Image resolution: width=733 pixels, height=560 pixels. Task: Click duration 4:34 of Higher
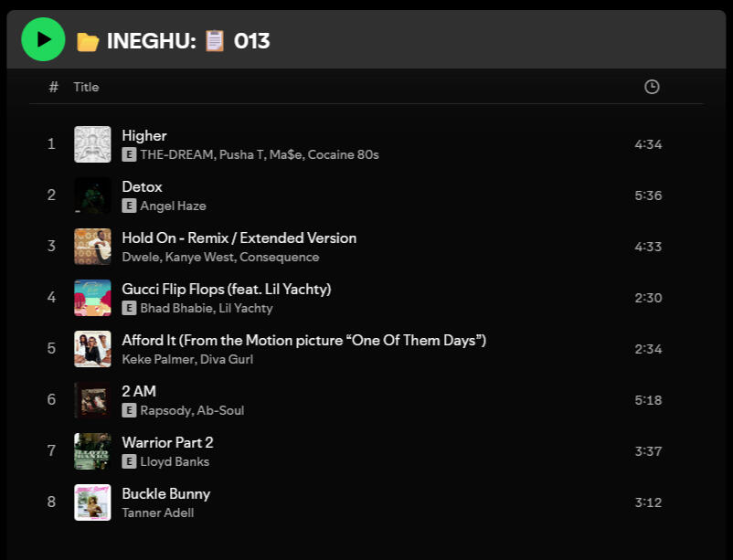[648, 144]
